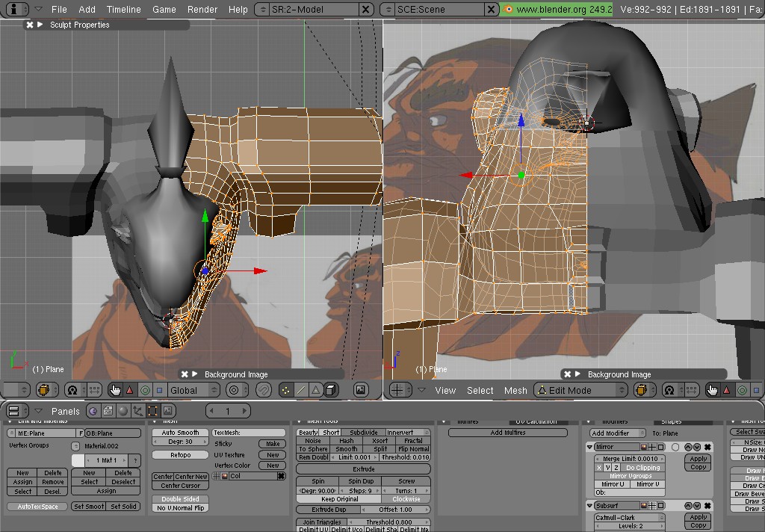Toggle snap magnet icon in left 3D view
This screenshot has height=532, width=765.
[264, 390]
